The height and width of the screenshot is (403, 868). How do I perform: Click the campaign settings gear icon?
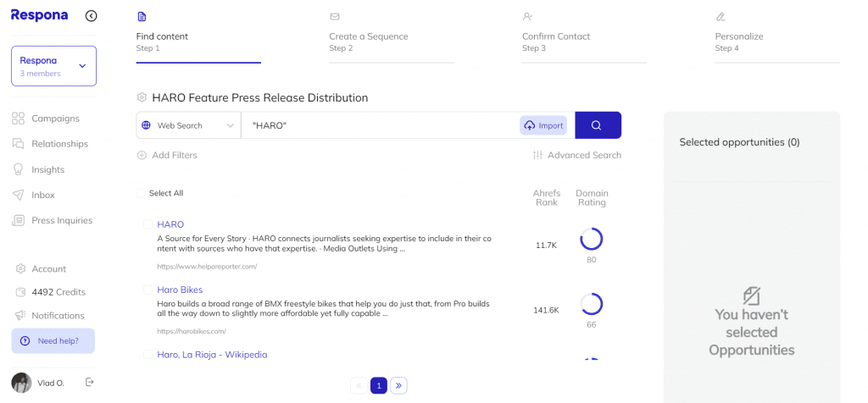coord(142,98)
